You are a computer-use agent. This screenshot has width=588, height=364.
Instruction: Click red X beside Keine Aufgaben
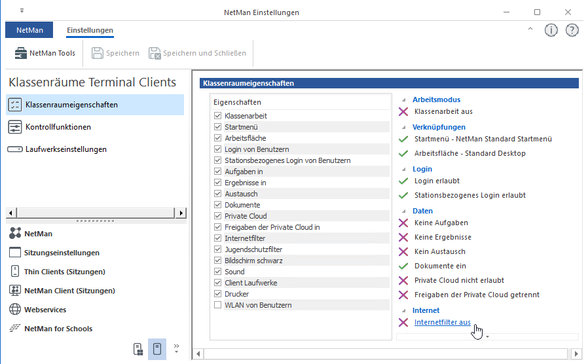coord(403,223)
